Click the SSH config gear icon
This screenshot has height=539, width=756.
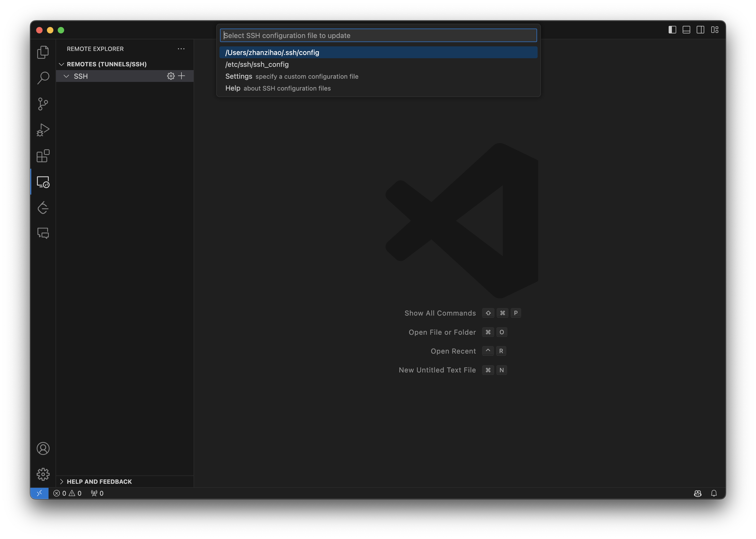tap(171, 76)
